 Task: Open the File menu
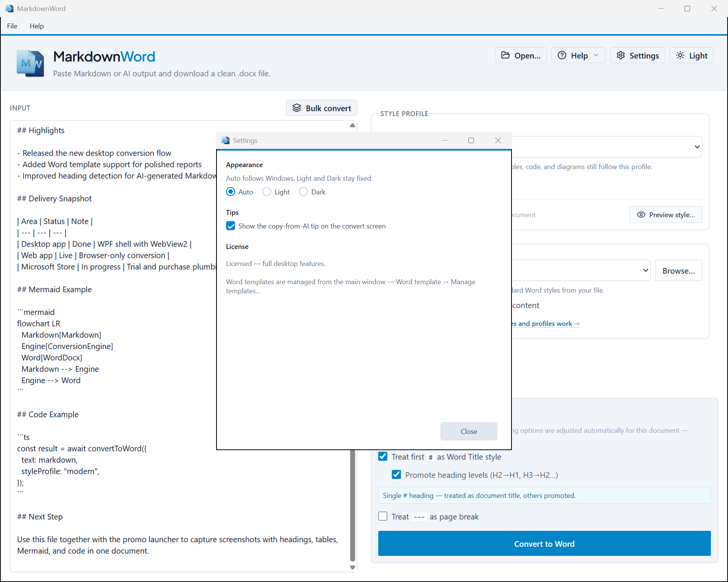pyautogui.click(x=12, y=26)
